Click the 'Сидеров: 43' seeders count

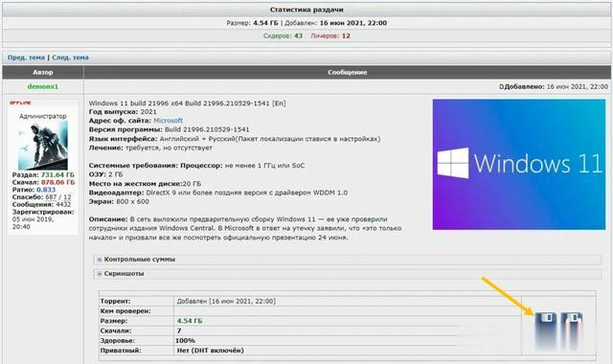pyautogui.click(x=283, y=35)
